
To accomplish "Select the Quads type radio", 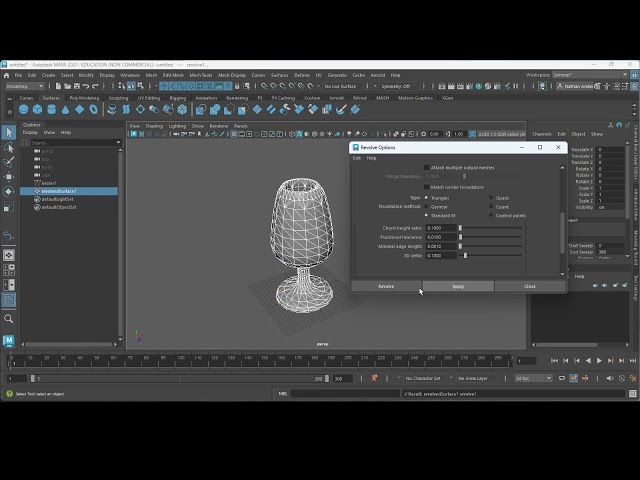I will click(x=491, y=198).
